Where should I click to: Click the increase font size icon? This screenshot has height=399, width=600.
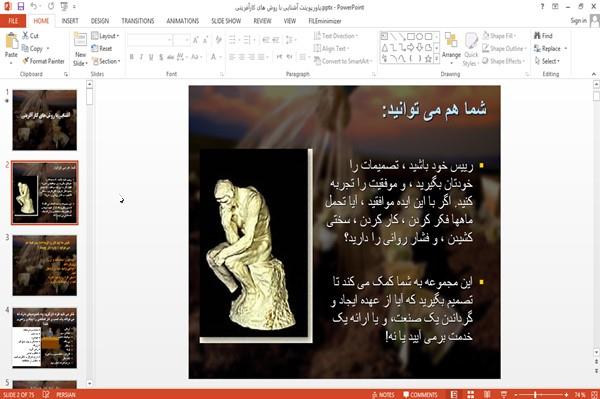(x=196, y=40)
